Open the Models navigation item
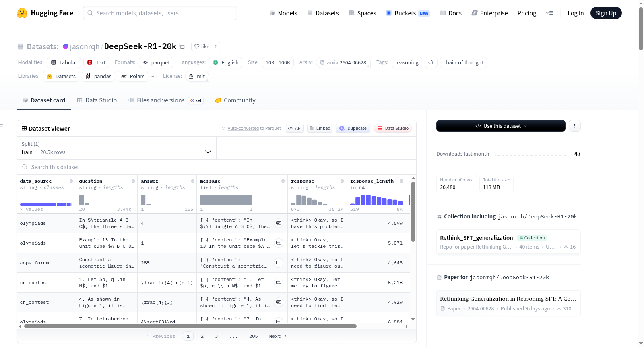644x347 pixels. point(283,13)
